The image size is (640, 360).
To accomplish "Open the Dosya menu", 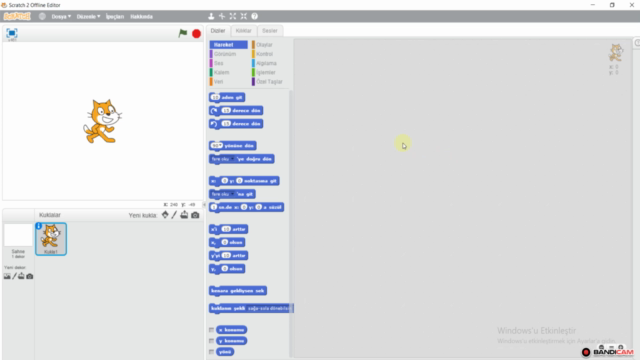I will (x=61, y=16).
